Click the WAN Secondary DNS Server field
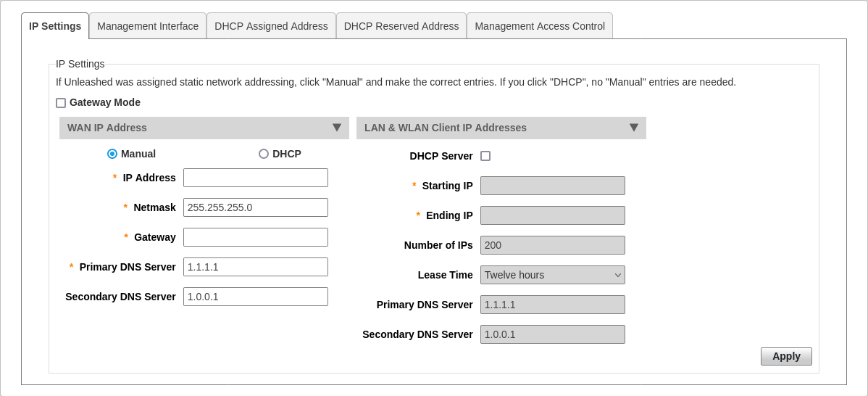Screen dimensions: 868x396 point(255,297)
